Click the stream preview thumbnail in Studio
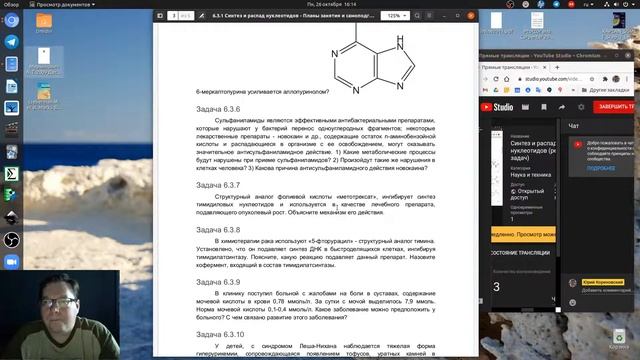The height and width of the screenshot is (360, 640). (497, 168)
